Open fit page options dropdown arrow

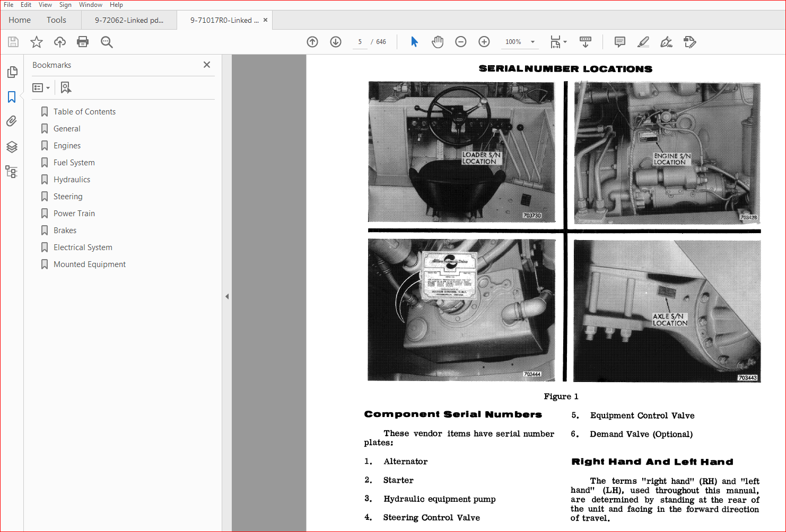point(565,42)
